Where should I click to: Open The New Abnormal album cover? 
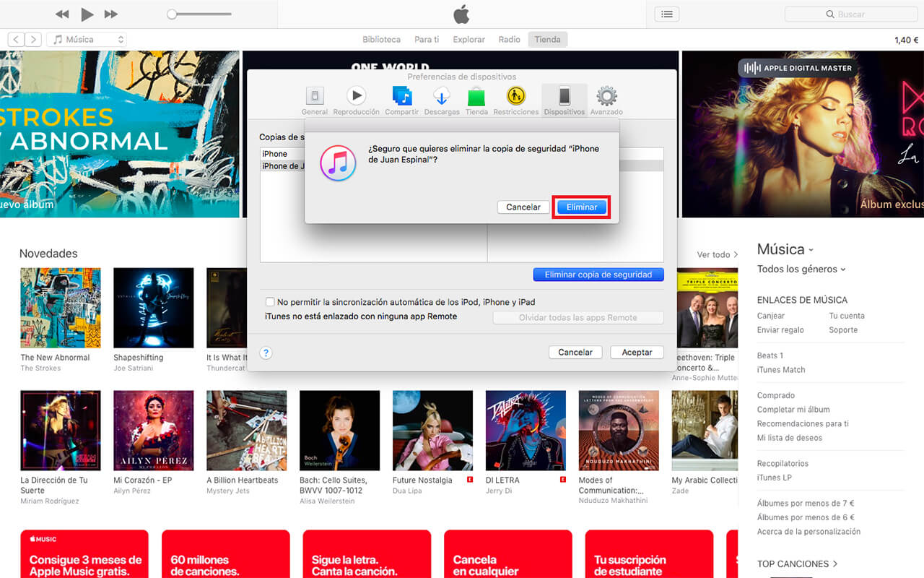click(61, 308)
